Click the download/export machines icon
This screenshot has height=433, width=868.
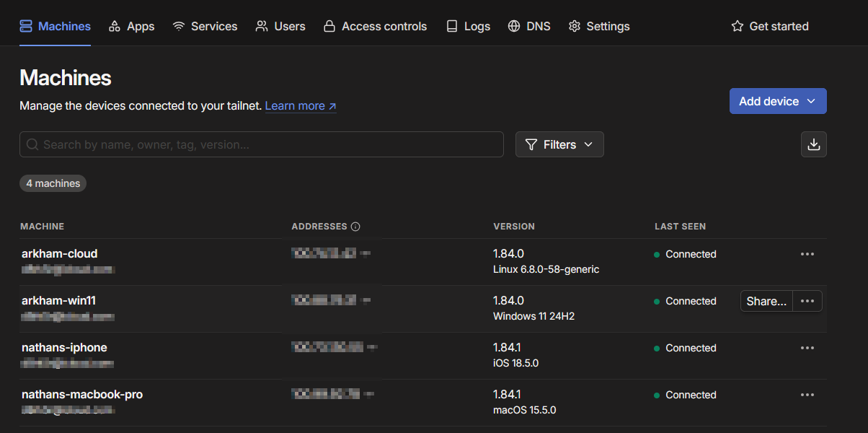813,144
